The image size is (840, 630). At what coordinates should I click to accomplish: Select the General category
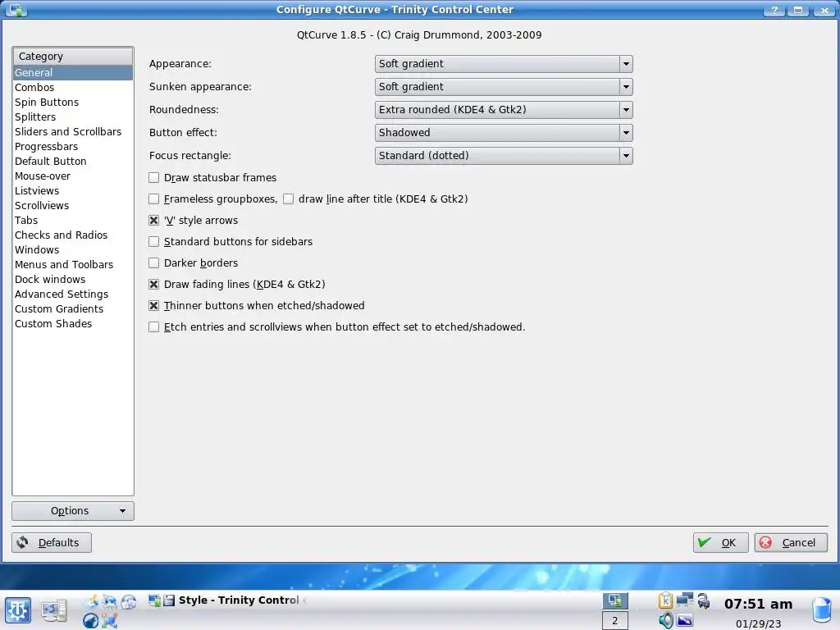point(73,72)
